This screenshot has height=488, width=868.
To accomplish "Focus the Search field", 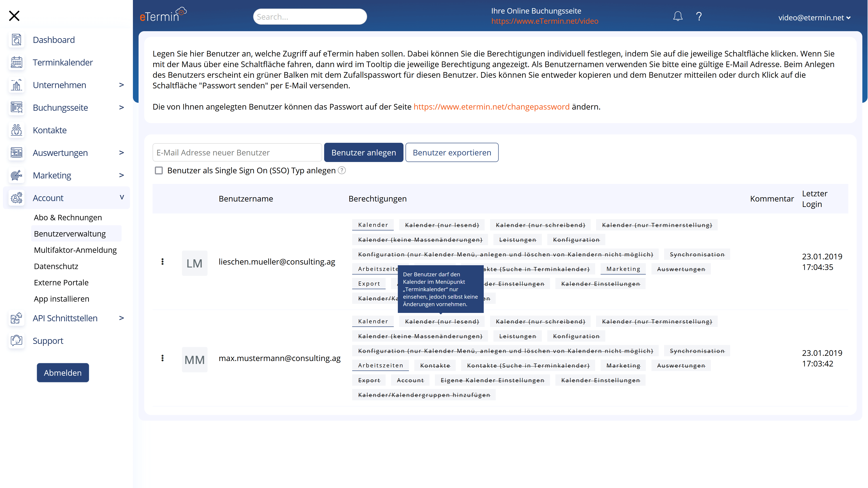I will (x=310, y=16).
